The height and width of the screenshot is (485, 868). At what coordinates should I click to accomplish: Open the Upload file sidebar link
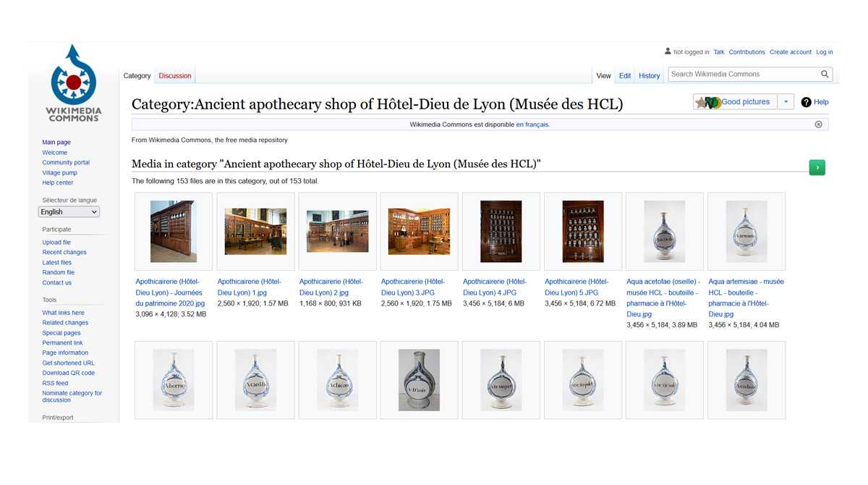coord(56,242)
